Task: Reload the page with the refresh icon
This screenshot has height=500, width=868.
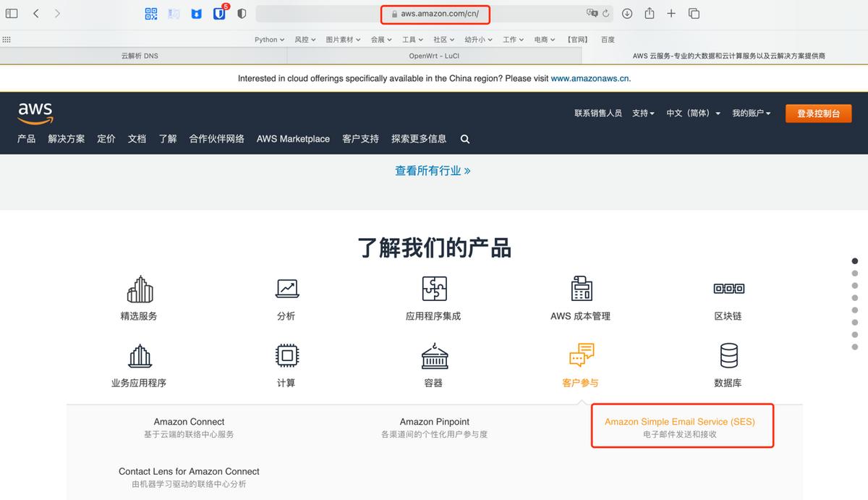Action: (x=605, y=14)
